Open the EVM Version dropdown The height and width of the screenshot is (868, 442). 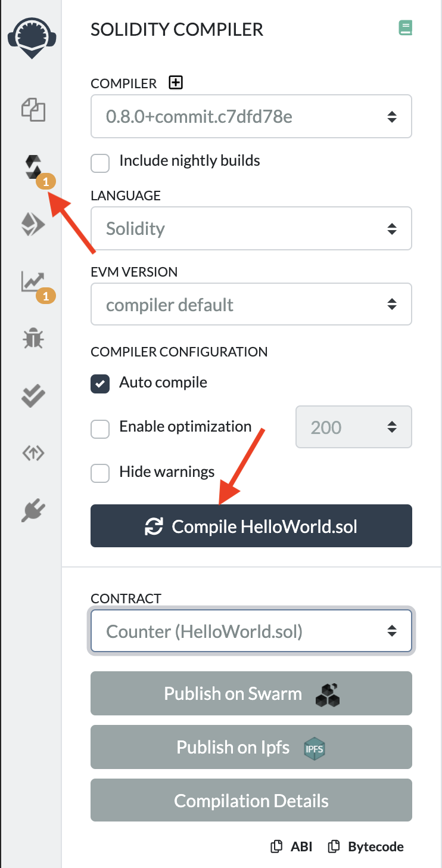(251, 305)
